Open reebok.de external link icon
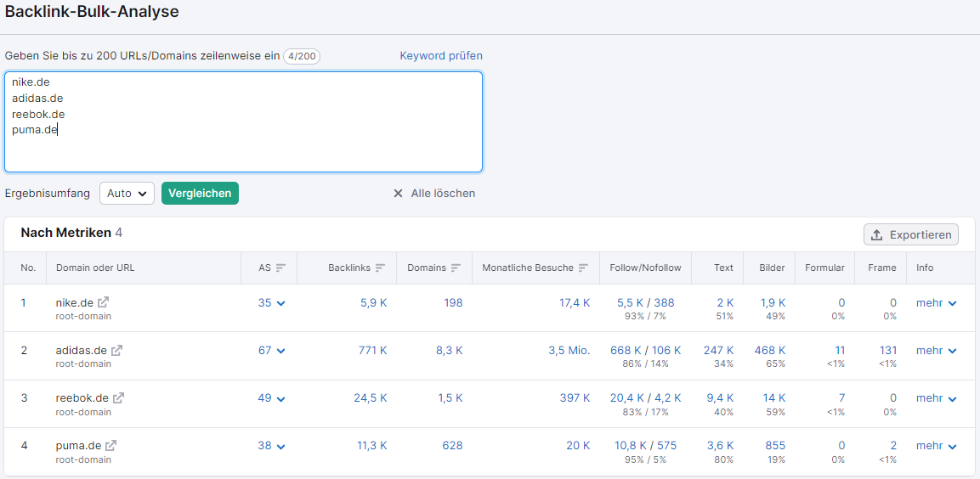Image resolution: width=980 pixels, height=479 pixels. point(119,397)
